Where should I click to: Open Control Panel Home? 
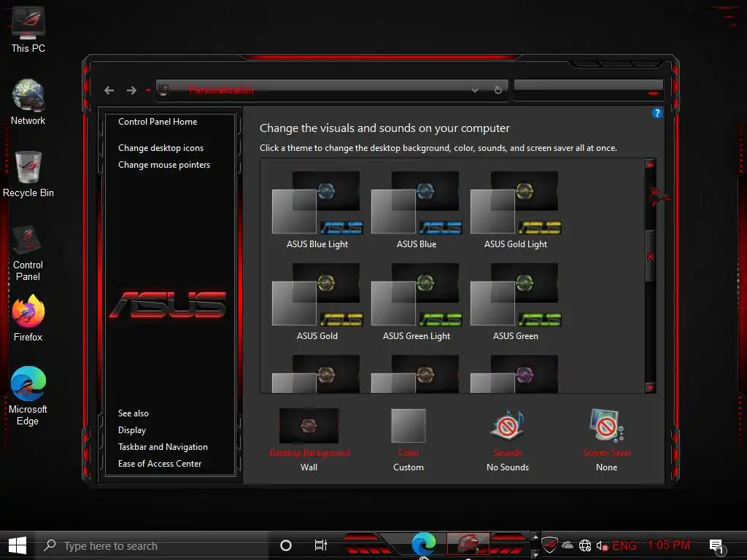tap(158, 122)
